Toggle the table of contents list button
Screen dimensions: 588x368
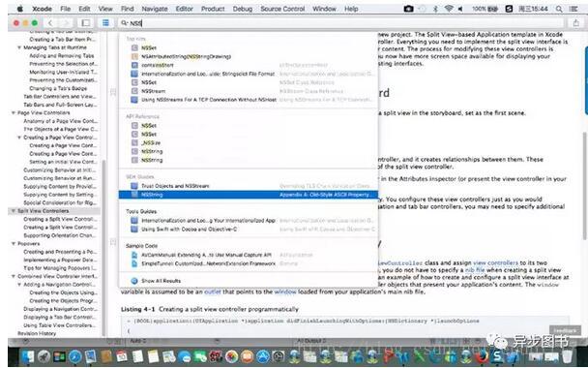pos(105,23)
